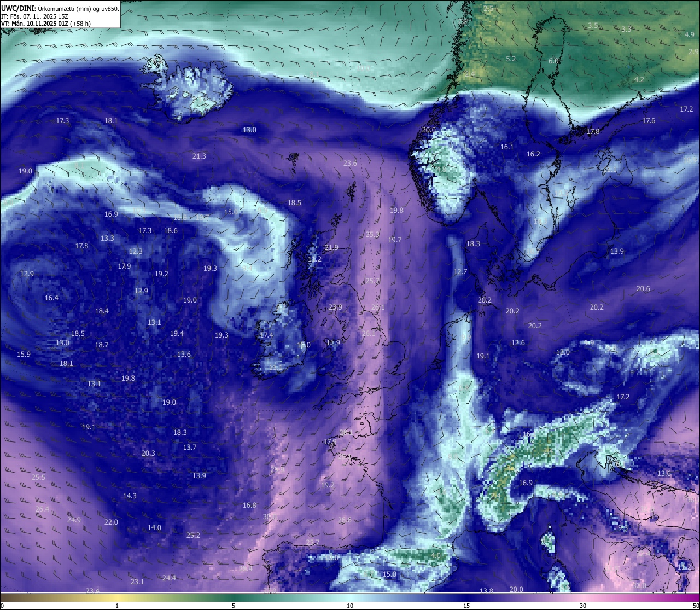Click the 3.5 value on the map

(x=593, y=26)
